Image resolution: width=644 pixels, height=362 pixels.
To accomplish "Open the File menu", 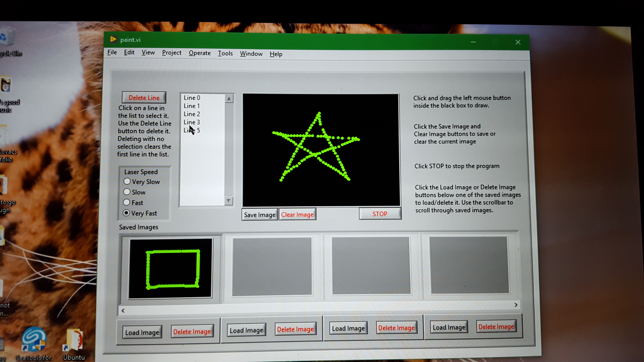I will [x=112, y=52].
